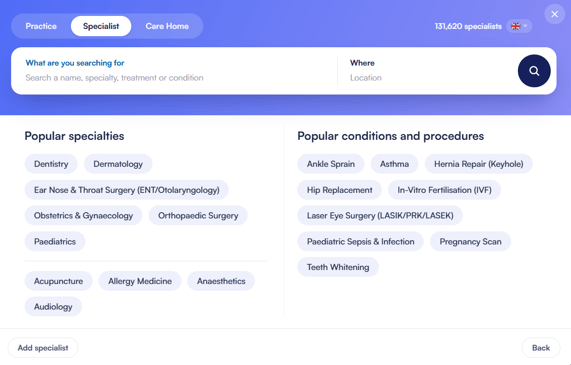Choose the Dermatology specialty chip
Image resolution: width=571 pixels, height=365 pixels.
118,164
